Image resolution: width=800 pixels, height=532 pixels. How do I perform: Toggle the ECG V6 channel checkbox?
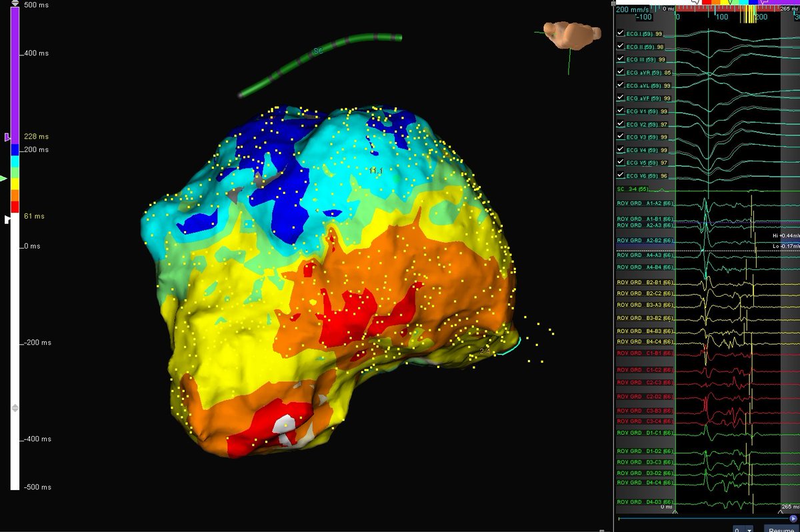pos(620,175)
